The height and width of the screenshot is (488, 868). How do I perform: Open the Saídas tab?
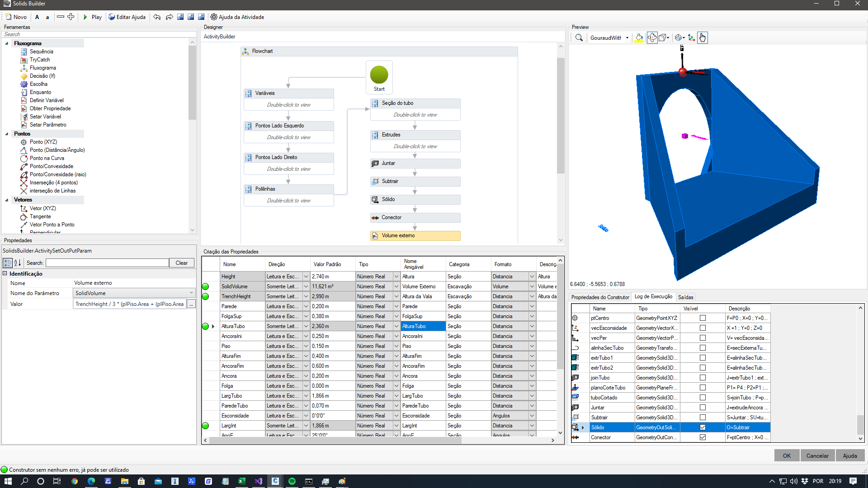coord(685,297)
